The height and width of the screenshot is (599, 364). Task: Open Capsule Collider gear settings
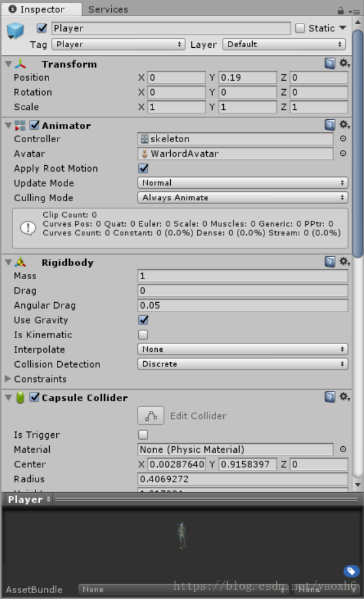click(x=344, y=396)
